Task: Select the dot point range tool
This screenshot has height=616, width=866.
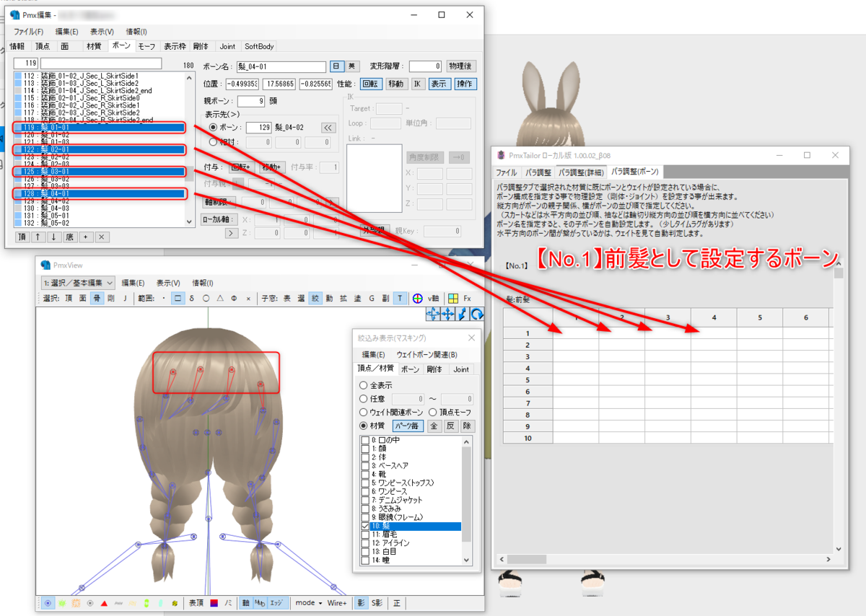Action: coord(164,299)
